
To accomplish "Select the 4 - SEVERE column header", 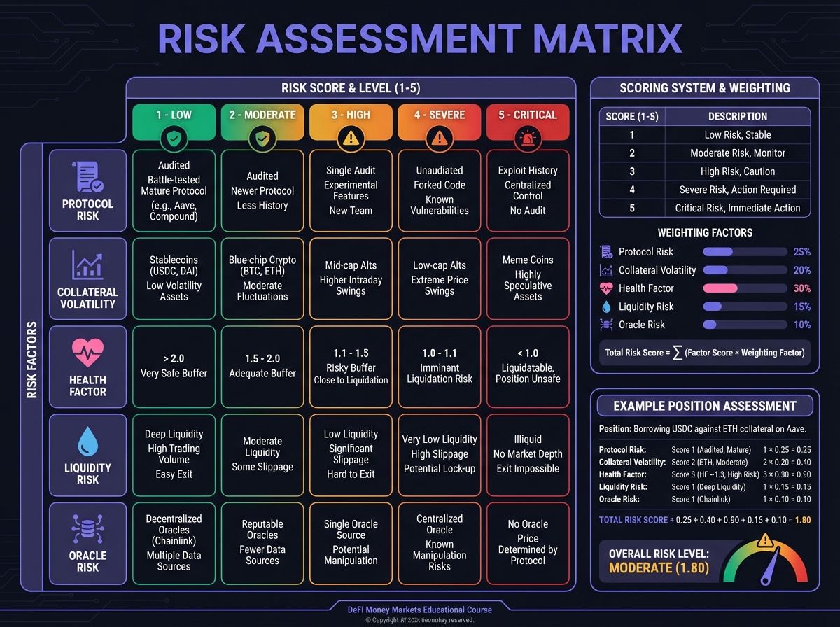I will [x=439, y=115].
